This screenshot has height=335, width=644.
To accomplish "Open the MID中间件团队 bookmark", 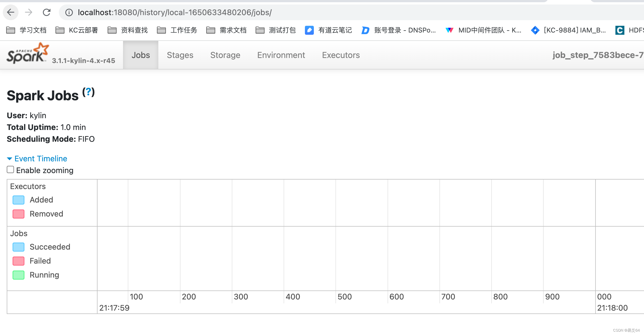I will (x=483, y=30).
